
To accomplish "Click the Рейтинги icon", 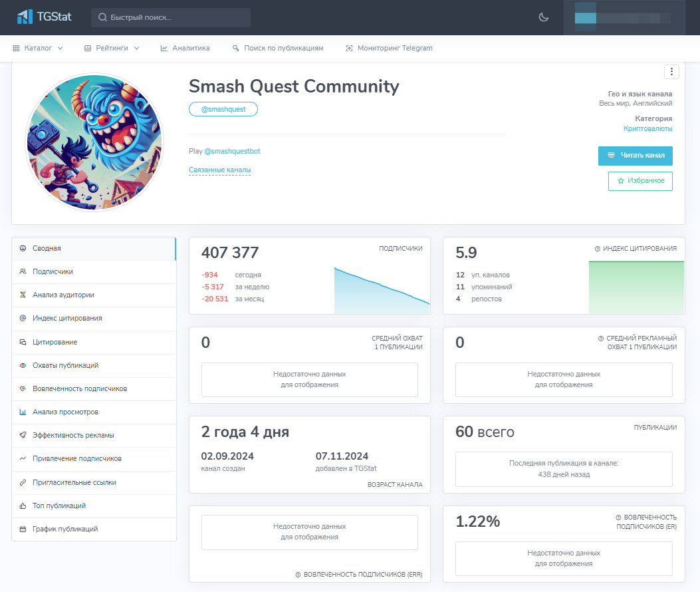I will pyautogui.click(x=88, y=49).
